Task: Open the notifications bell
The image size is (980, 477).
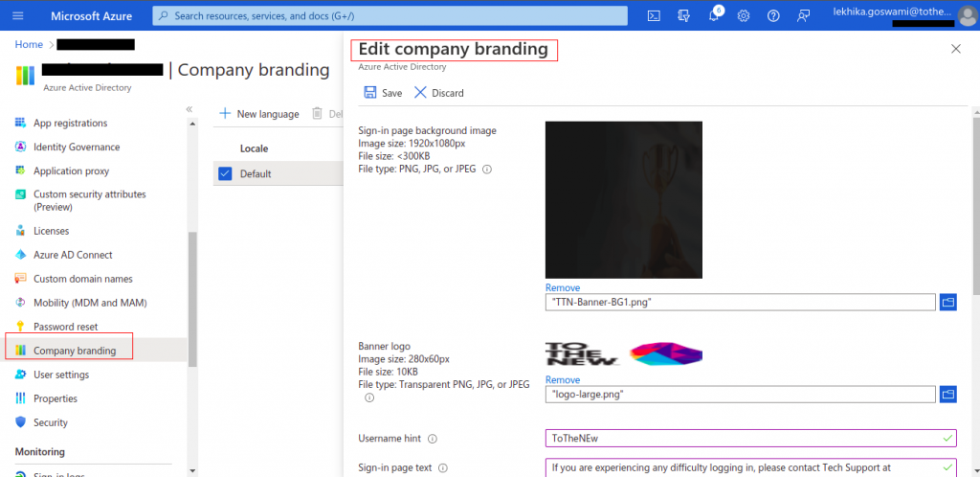Action: point(714,15)
